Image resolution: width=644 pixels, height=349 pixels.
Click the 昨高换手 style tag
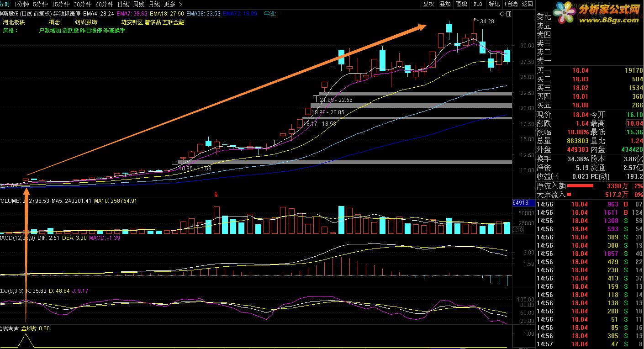(114, 31)
